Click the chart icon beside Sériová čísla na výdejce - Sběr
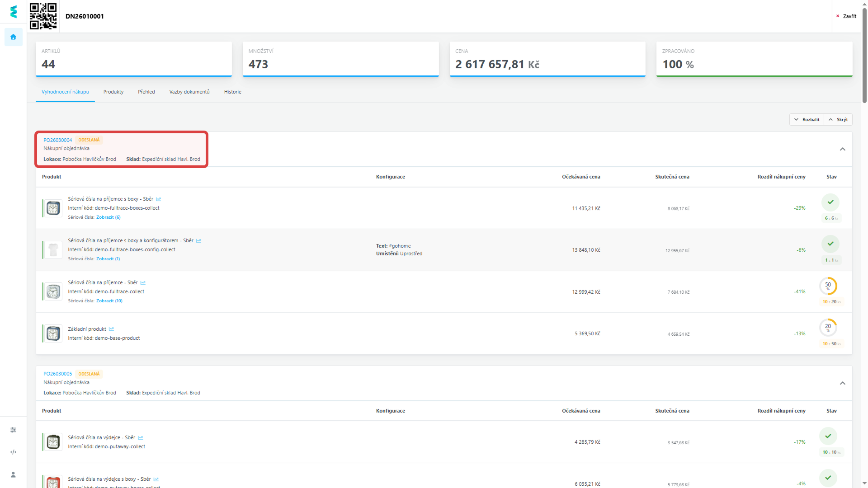 141,438
